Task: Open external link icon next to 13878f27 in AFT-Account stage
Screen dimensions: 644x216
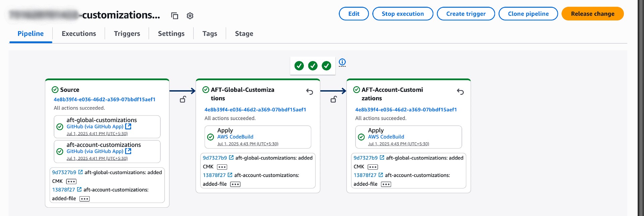Action: [x=381, y=175]
